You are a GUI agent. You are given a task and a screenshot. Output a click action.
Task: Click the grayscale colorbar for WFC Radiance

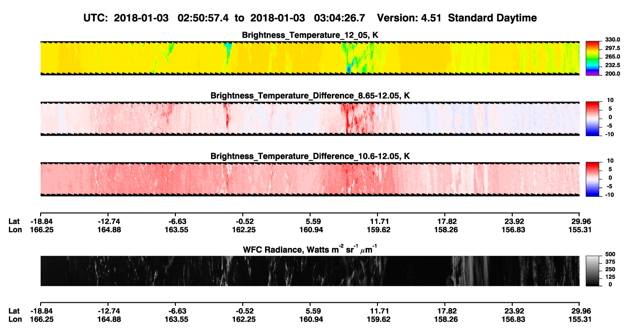[592, 271]
